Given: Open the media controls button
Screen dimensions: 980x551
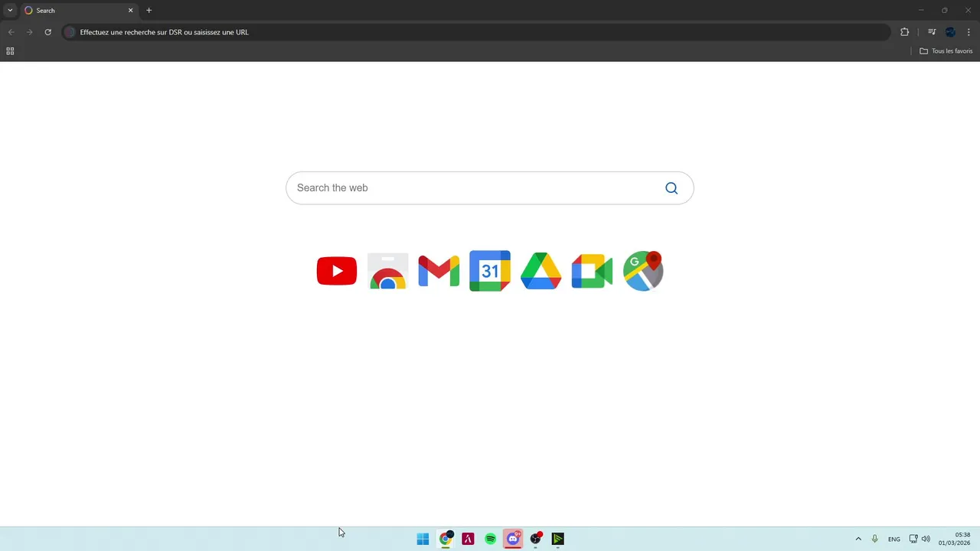Looking at the screenshot, I should pos(932,32).
